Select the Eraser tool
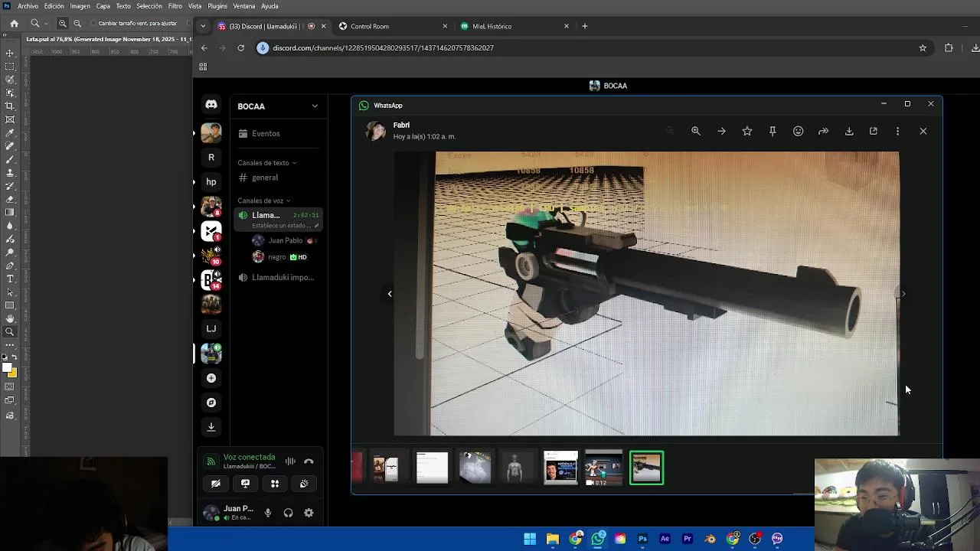980x551 pixels. pyautogui.click(x=10, y=199)
